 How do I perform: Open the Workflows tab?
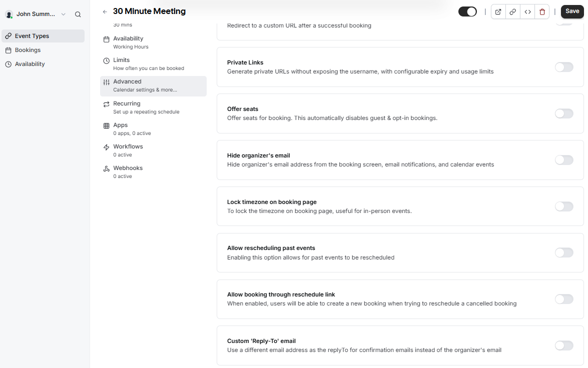153,150
